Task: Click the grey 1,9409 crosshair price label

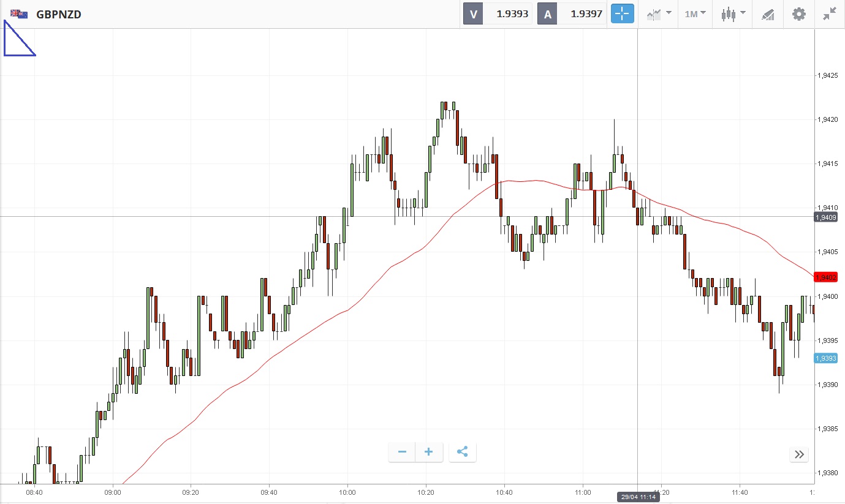Action: 825,217
